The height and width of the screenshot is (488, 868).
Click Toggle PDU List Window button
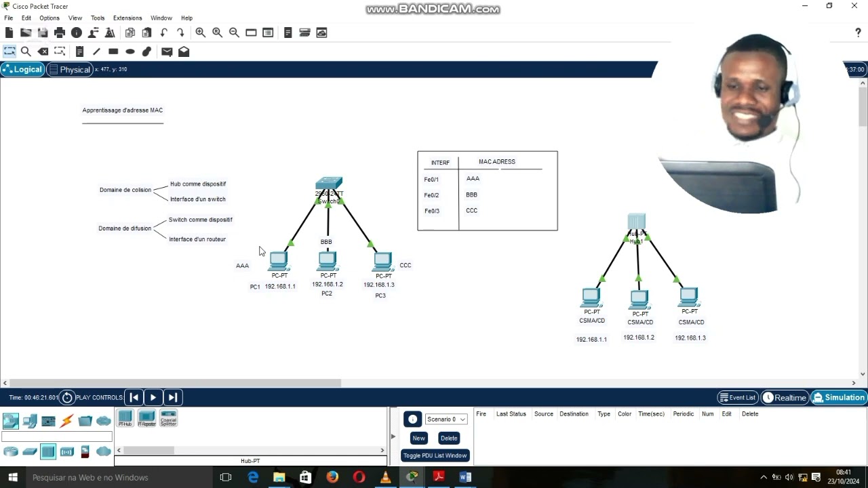[435, 455]
